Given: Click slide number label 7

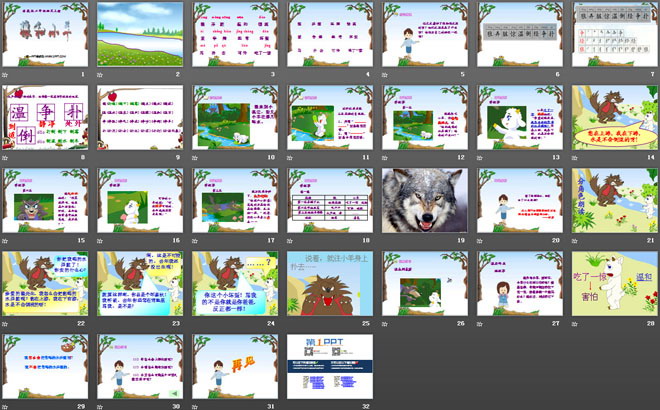Looking at the screenshot, I should (652, 74).
